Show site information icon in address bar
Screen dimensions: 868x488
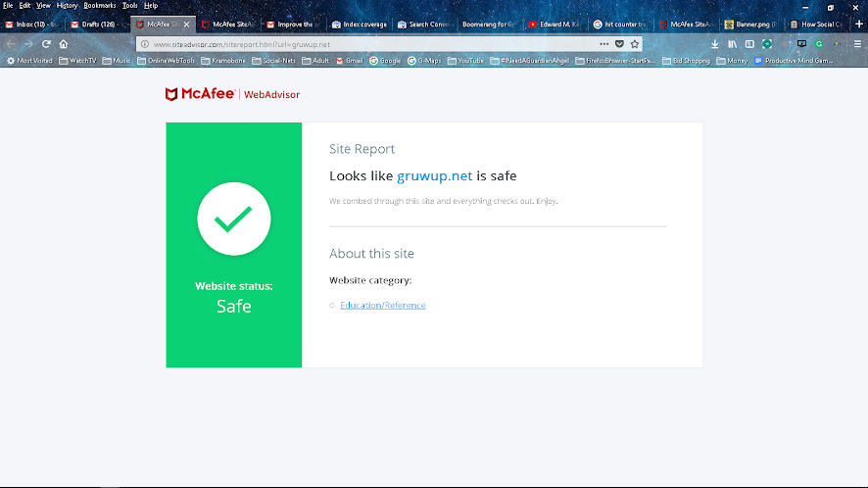click(144, 44)
